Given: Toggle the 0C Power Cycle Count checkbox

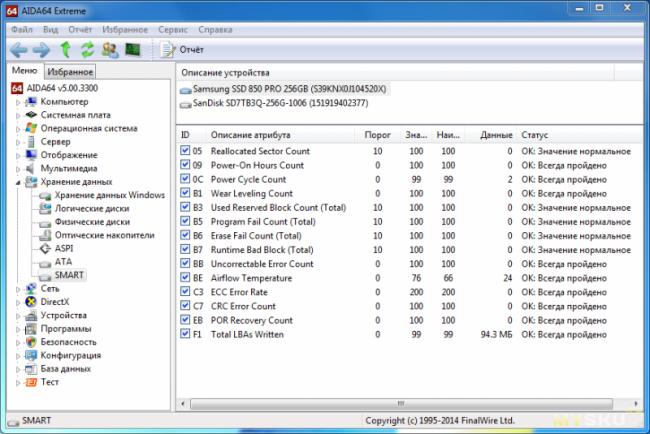Looking at the screenshot, I should pos(185,179).
